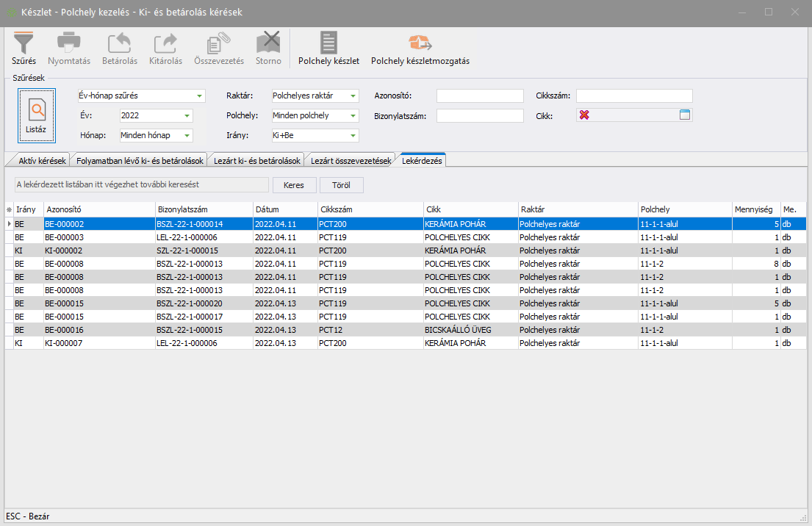Click the Storno toolbar icon
This screenshot has width=812, height=526.
tap(267, 43)
